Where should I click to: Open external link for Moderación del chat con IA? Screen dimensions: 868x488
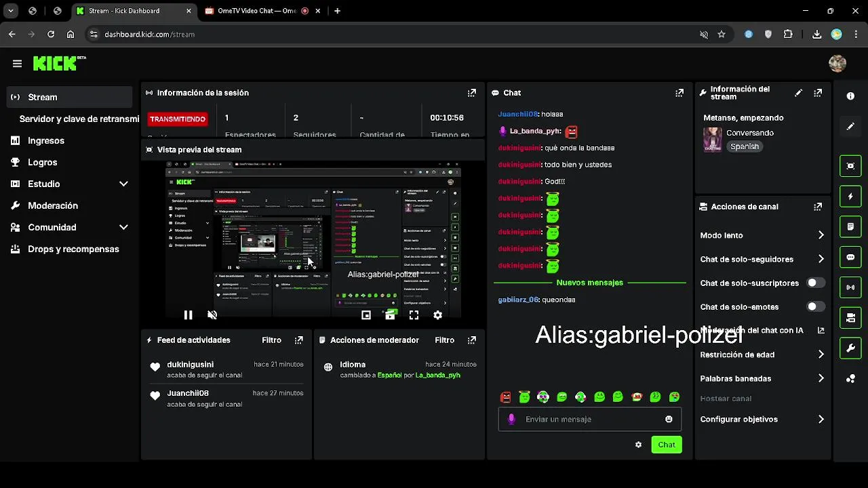(821, 331)
